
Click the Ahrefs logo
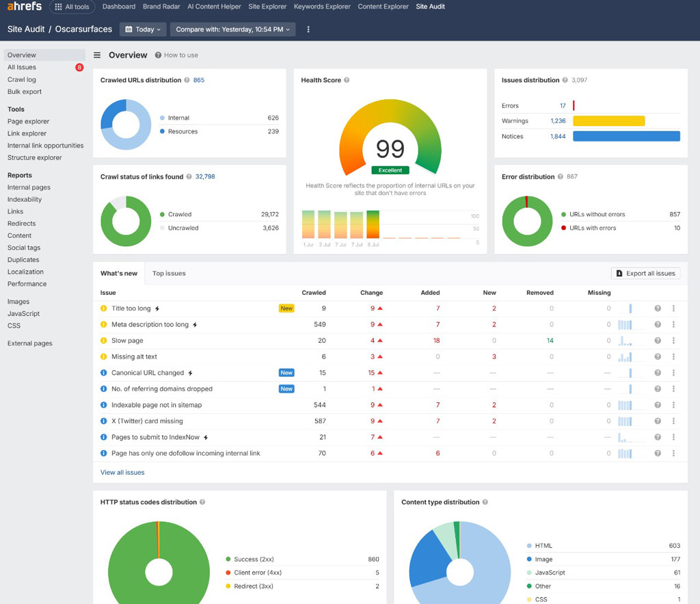[25, 7]
